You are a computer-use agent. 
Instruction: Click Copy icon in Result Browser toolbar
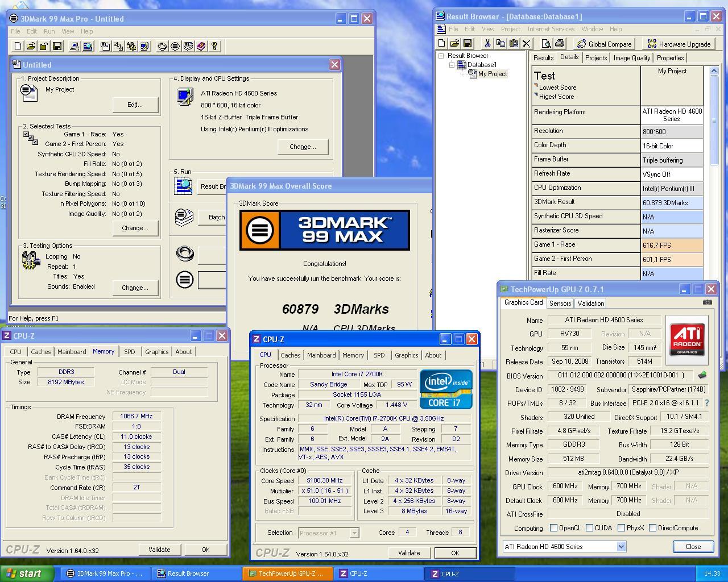[x=500, y=43]
